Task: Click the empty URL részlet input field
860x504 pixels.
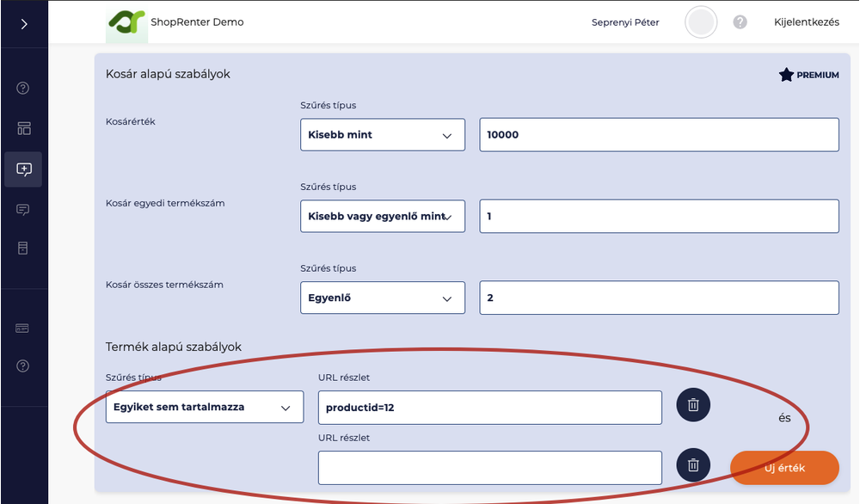Action: click(489, 468)
